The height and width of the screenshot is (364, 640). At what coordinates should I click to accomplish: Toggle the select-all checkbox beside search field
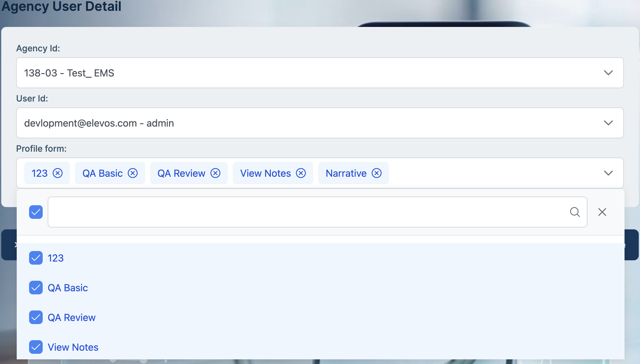(x=36, y=212)
